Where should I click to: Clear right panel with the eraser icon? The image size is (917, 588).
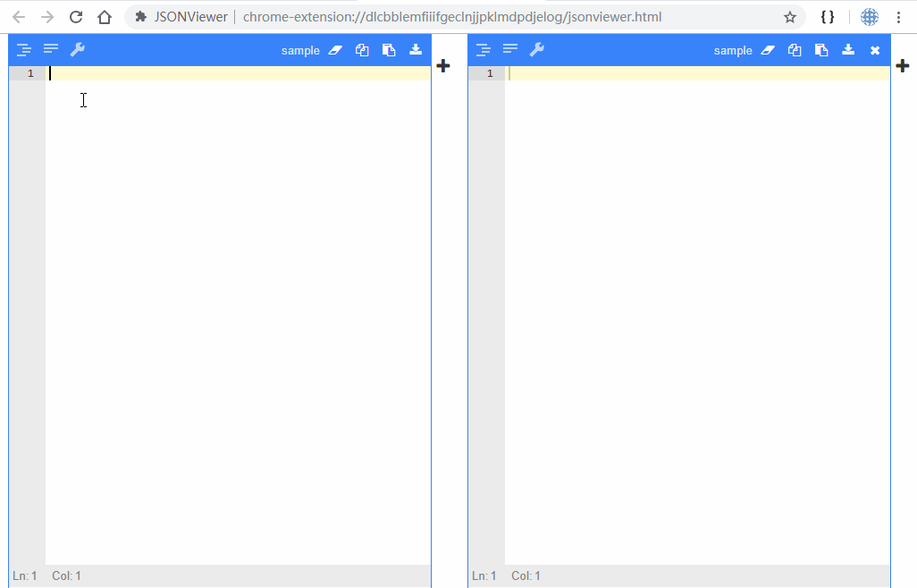pos(768,50)
